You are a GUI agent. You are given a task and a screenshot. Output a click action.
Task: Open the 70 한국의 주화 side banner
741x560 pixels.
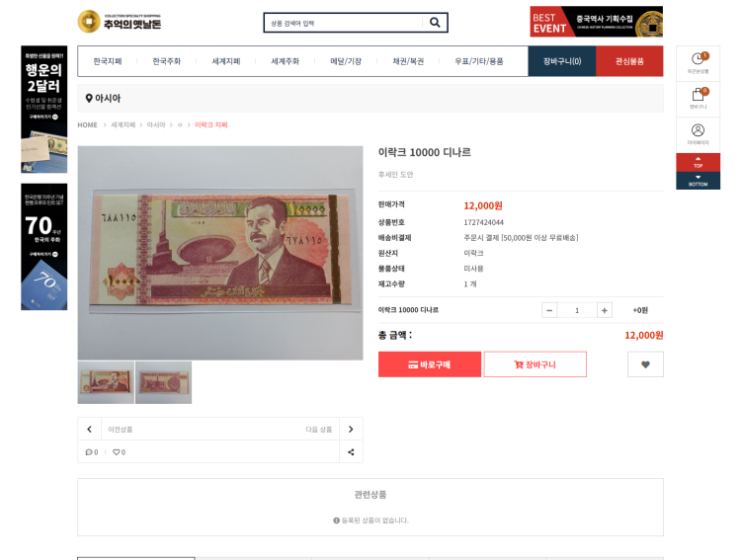(x=43, y=247)
